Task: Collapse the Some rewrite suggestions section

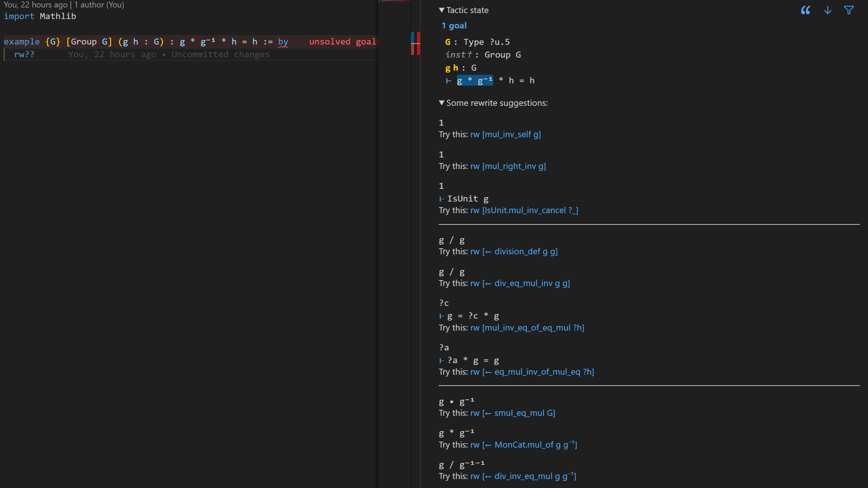Action: click(x=442, y=103)
